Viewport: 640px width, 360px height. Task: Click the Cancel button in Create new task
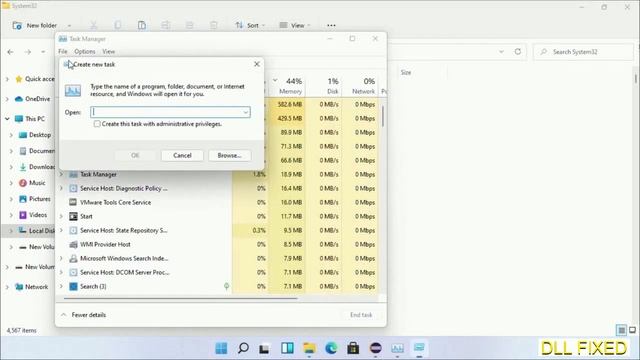[182, 155]
